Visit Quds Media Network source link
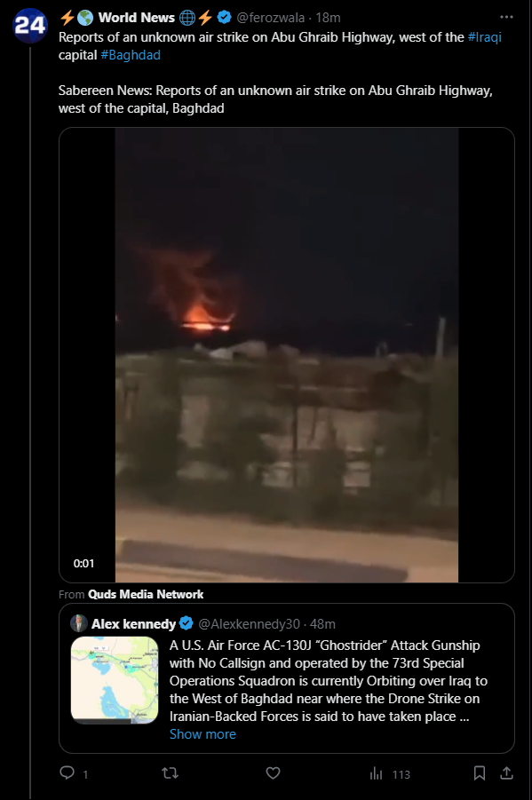The image size is (532, 800). [x=146, y=594]
